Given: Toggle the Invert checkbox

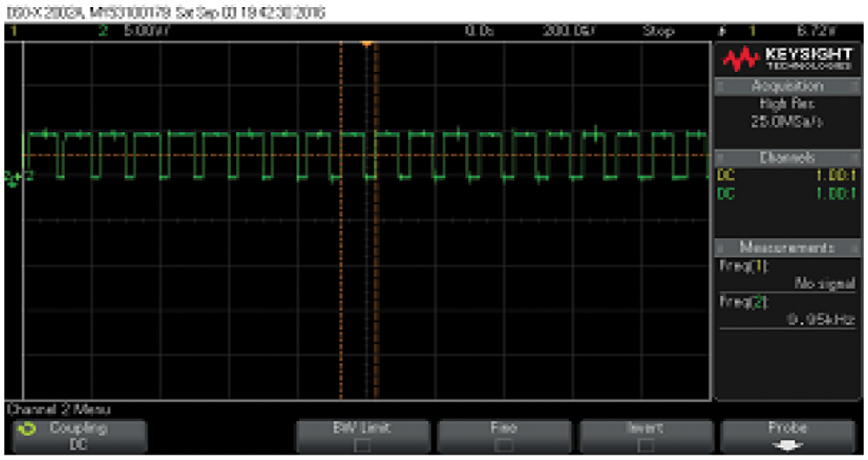Looking at the screenshot, I should [x=646, y=444].
